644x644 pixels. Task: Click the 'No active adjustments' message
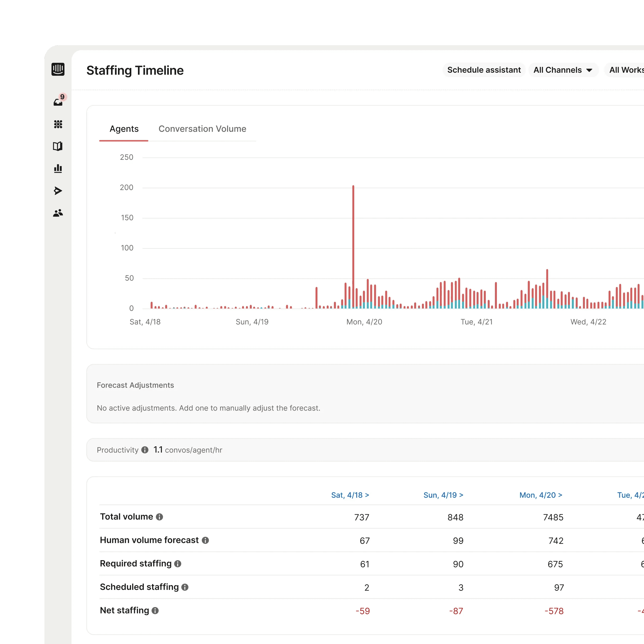point(208,408)
